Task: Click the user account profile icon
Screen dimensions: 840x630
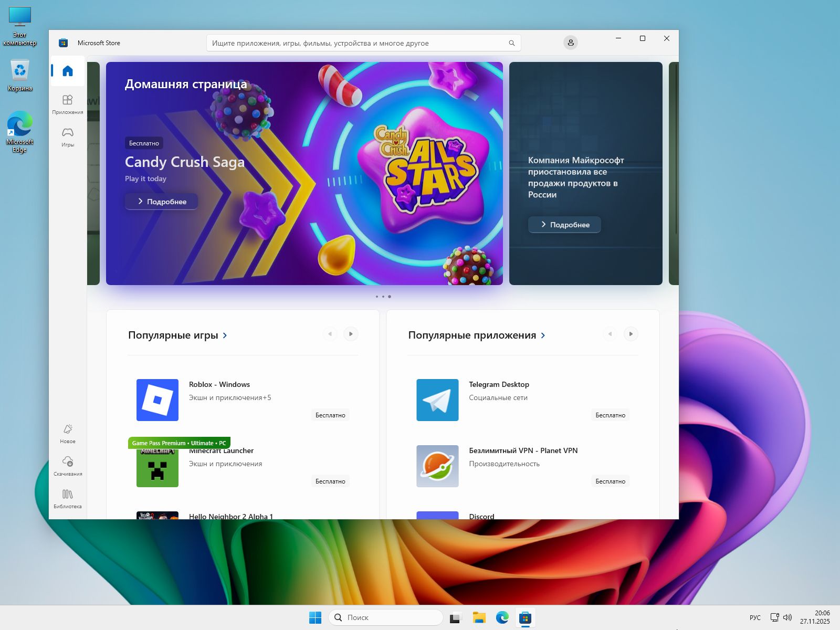Action: [x=570, y=43]
